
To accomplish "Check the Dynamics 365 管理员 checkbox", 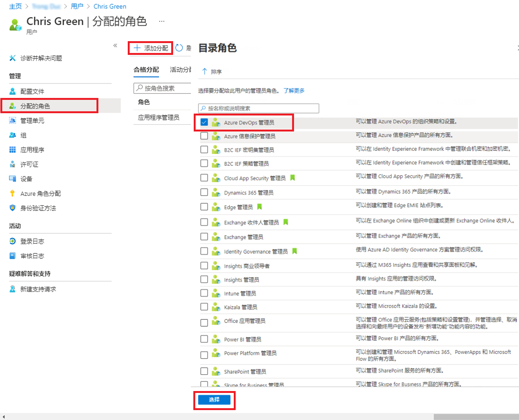I will [204, 192].
